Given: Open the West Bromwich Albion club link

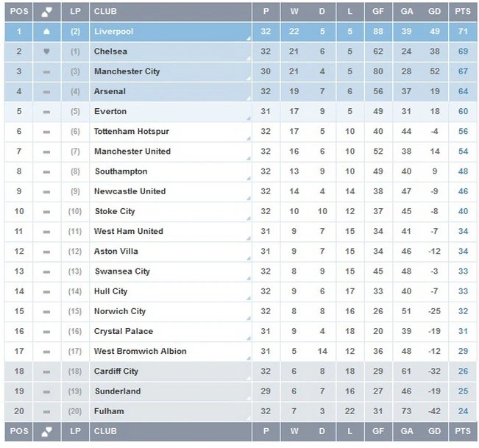Looking at the screenshot, I should 140,351.
